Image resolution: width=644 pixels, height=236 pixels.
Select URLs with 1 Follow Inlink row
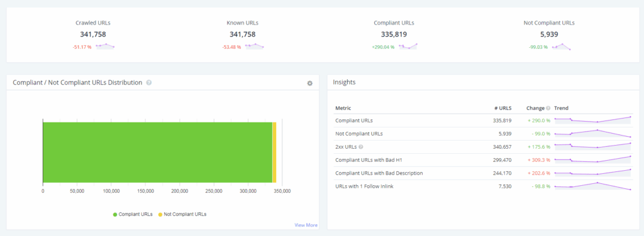point(483,186)
